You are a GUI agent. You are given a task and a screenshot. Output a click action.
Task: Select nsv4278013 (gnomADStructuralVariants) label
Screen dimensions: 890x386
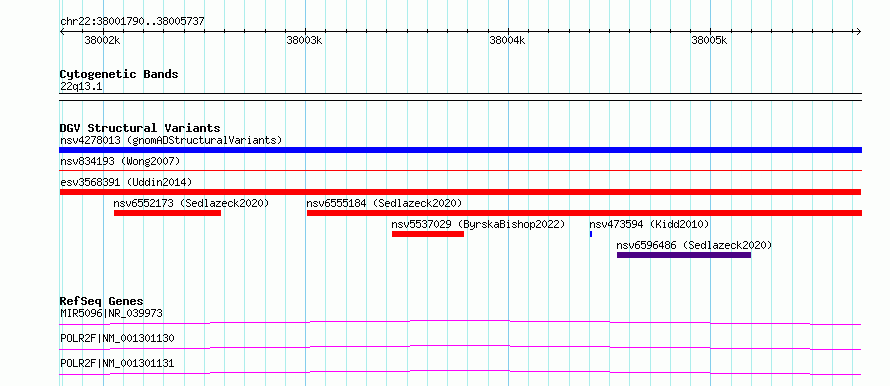(171, 140)
